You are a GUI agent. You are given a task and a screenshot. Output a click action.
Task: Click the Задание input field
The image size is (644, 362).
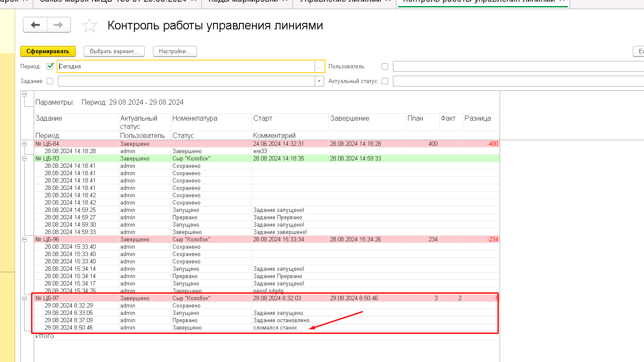click(187, 81)
